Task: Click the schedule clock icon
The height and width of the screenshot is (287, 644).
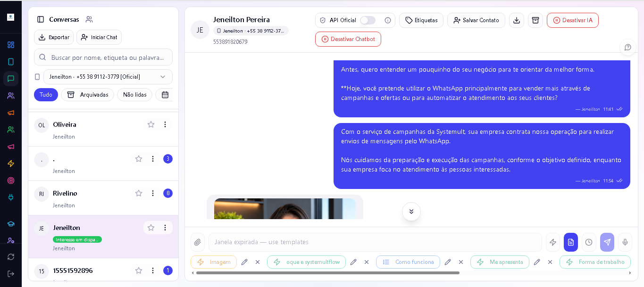Action: [589, 242]
